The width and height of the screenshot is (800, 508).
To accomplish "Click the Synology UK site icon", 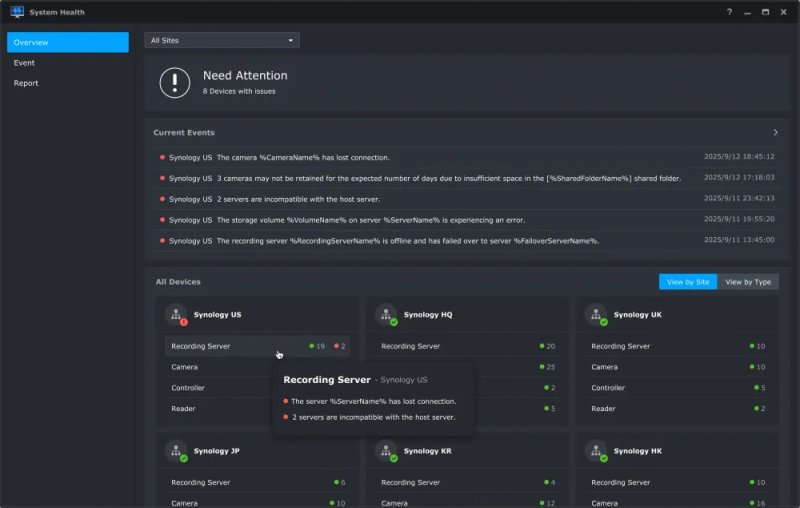I will click(596, 315).
